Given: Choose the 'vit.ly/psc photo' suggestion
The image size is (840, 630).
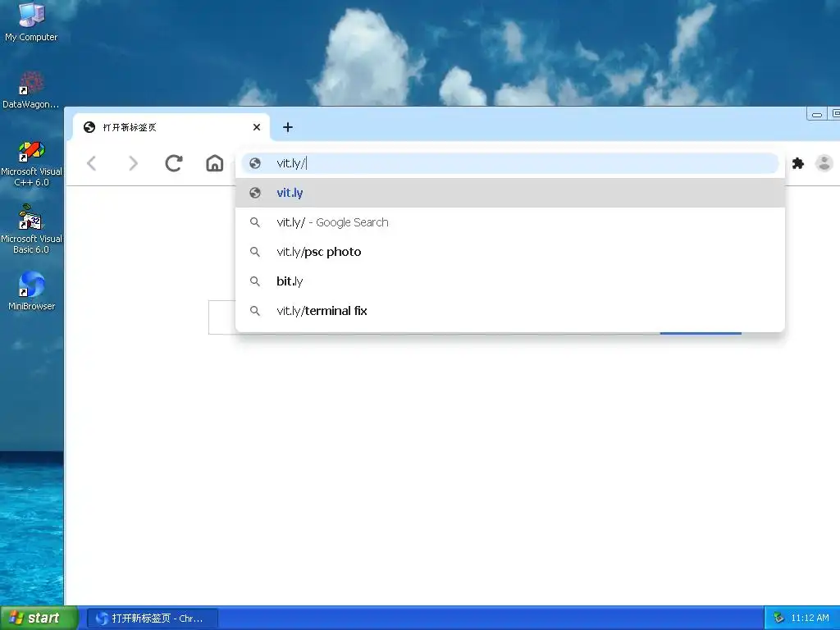Looking at the screenshot, I should (510, 252).
